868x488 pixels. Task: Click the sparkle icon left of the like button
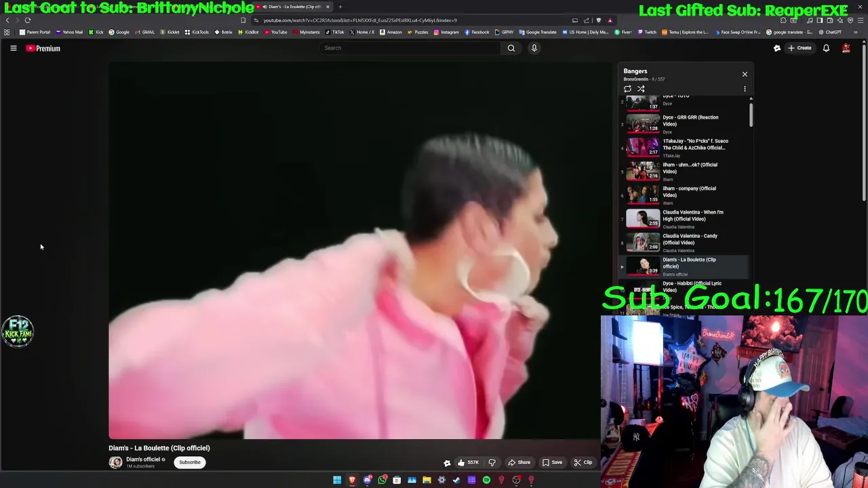point(447,463)
